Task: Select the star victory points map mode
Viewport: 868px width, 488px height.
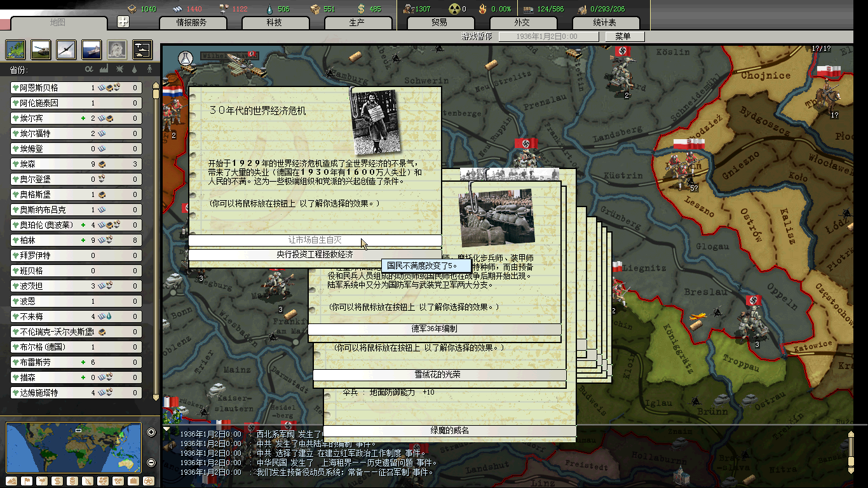Action: coord(149,481)
